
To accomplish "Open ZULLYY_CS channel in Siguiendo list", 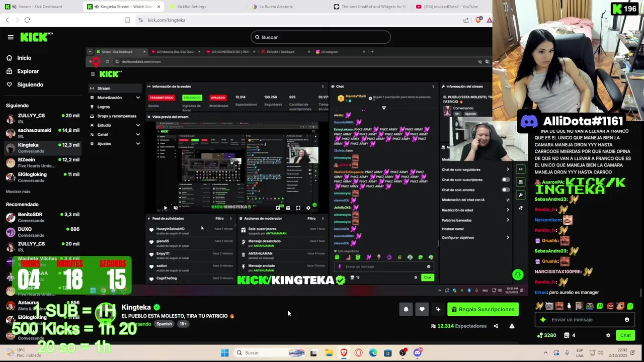I will pyautogui.click(x=43, y=118).
